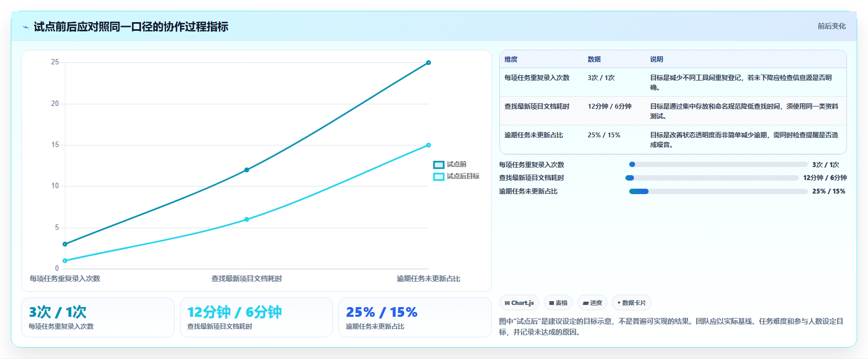The width and height of the screenshot is (868, 359).
Task: Click the 试点前 data point at value 3
Action: [x=65, y=244]
